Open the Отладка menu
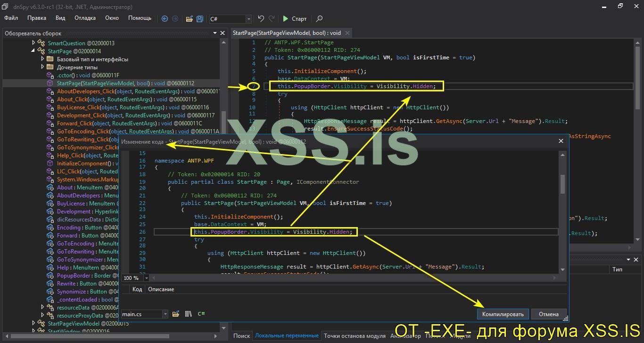 click(85, 18)
